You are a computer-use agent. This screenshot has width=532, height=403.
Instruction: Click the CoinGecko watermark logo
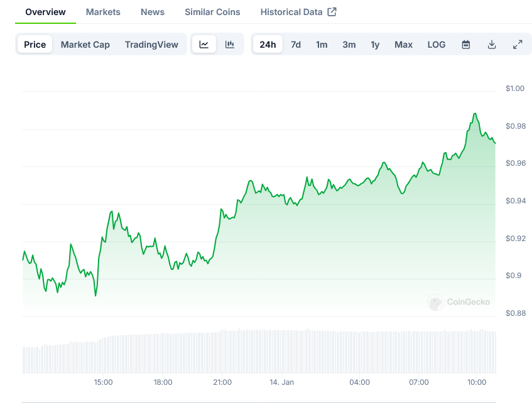coord(459,303)
